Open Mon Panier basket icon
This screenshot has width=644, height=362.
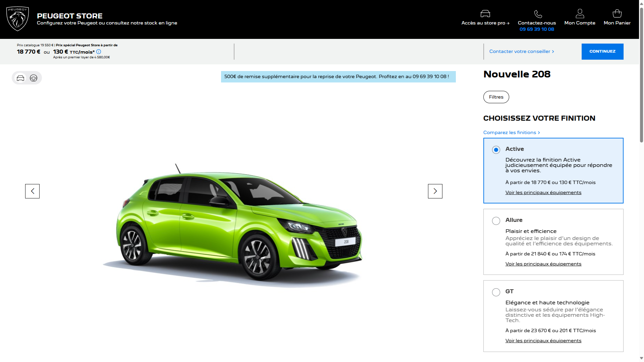tap(617, 14)
